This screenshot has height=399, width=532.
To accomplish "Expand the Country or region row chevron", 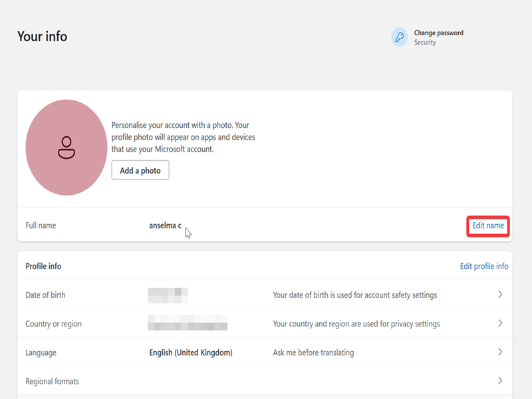I will tap(500, 324).
